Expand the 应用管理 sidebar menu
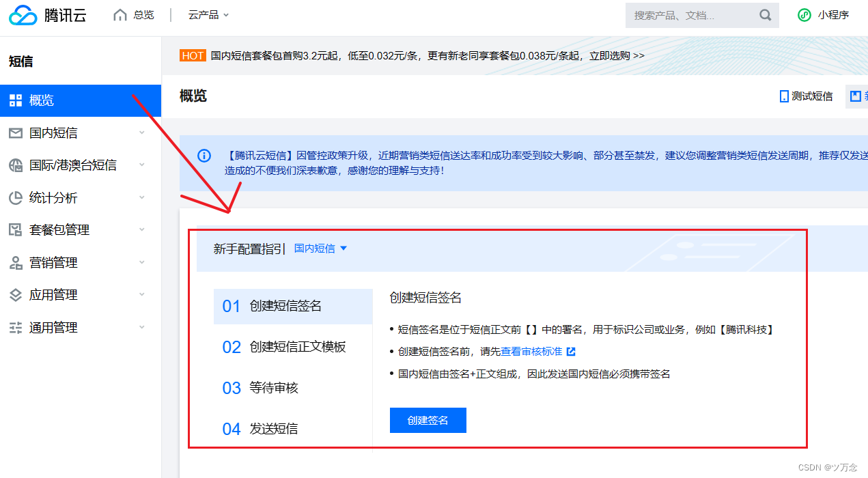 pos(142,294)
